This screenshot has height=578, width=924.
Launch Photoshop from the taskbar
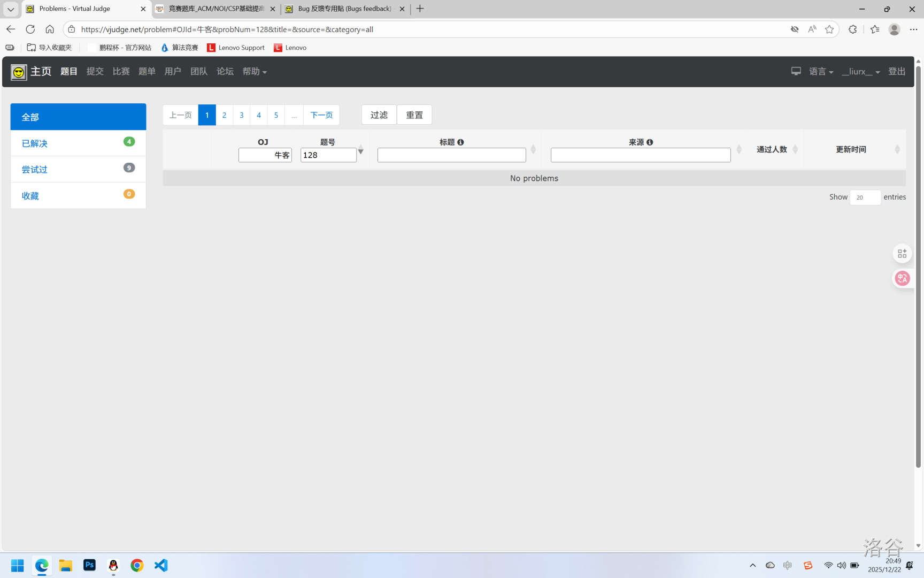point(89,565)
